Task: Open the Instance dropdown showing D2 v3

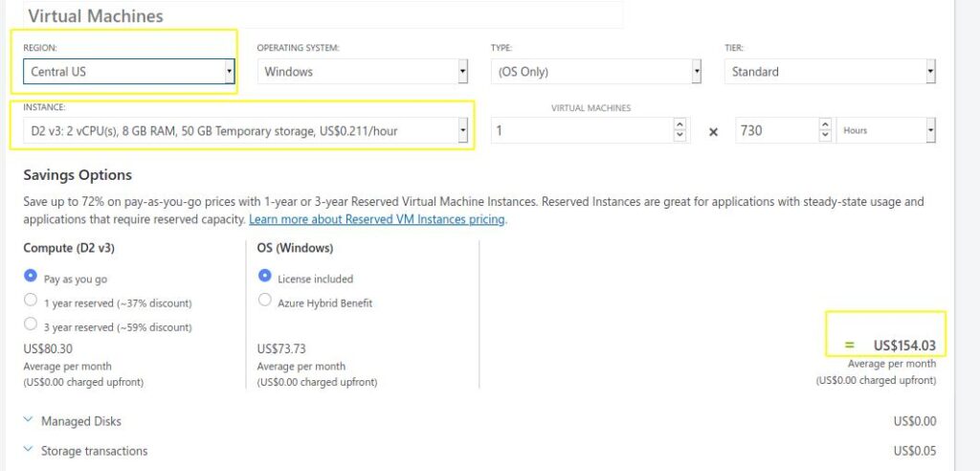Action: (246, 131)
